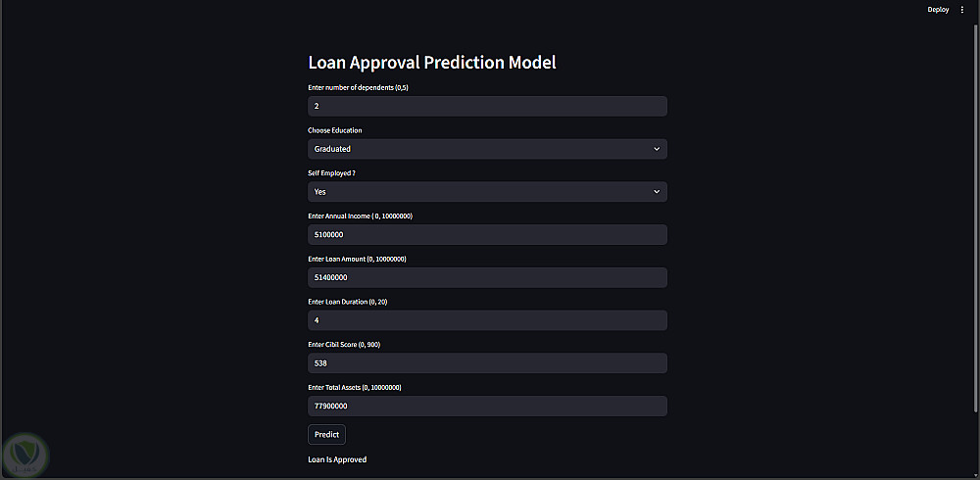
Task: Click the Self Employed ? label
Action: 331,173
